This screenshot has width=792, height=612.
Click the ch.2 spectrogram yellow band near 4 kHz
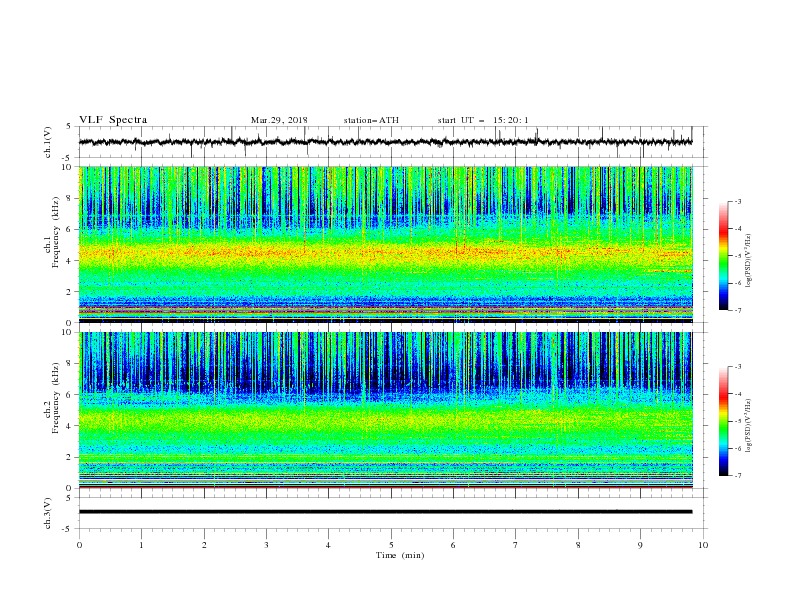click(x=385, y=419)
